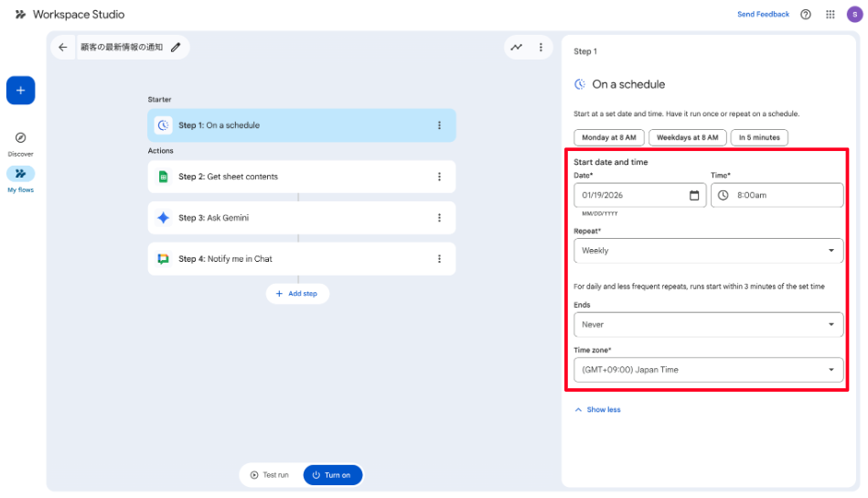Click the Send Feedback link

763,15
